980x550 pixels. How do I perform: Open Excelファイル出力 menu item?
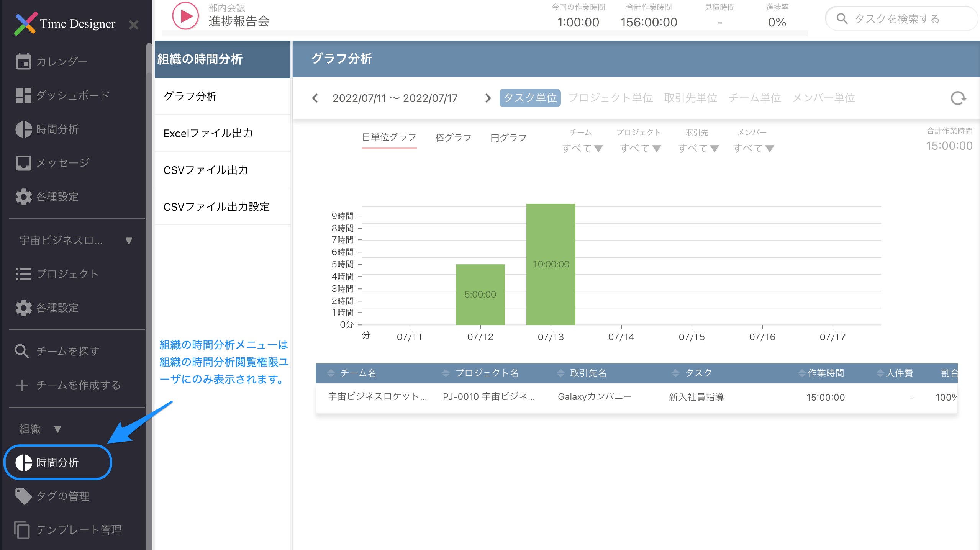click(x=208, y=133)
